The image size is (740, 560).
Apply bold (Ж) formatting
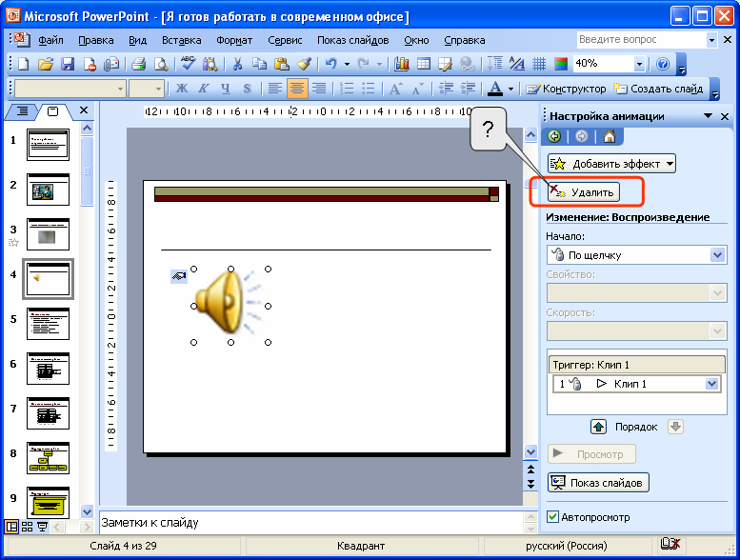(x=182, y=89)
